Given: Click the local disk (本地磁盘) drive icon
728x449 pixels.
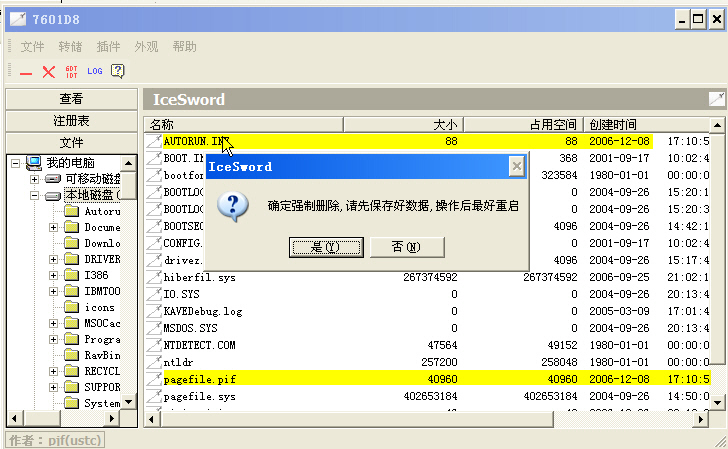Looking at the screenshot, I should click(53, 195).
